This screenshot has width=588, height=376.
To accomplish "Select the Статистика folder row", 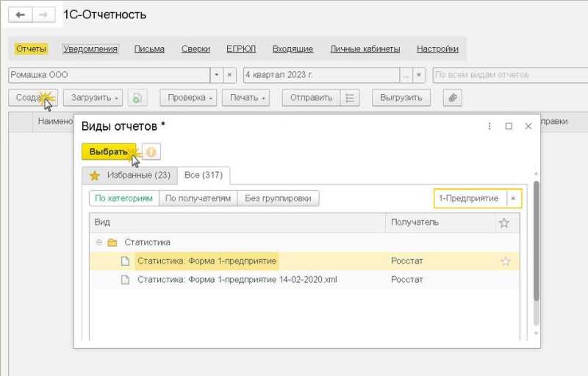I will click(x=304, y=242).
